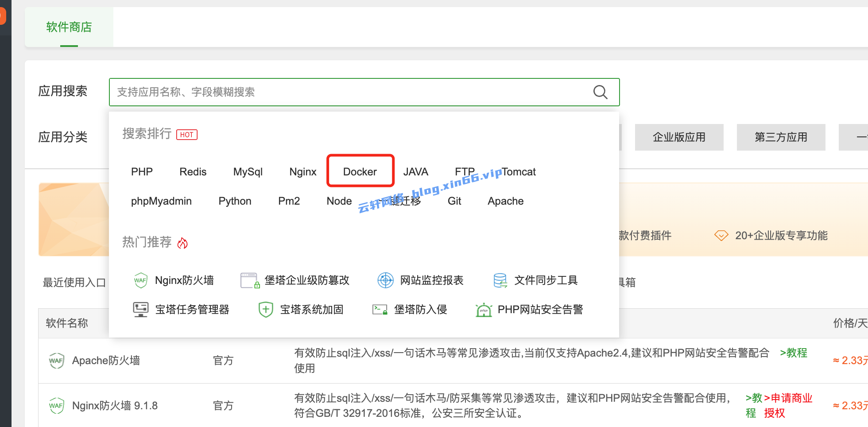
Task: Click the Apache防火墙 software name
Action: tap(106, 361)
